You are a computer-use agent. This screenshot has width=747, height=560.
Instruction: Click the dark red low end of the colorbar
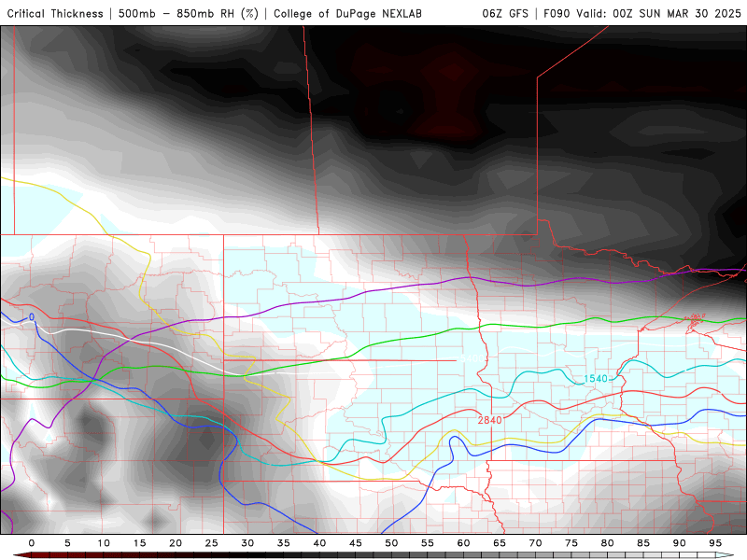point(21,555)
